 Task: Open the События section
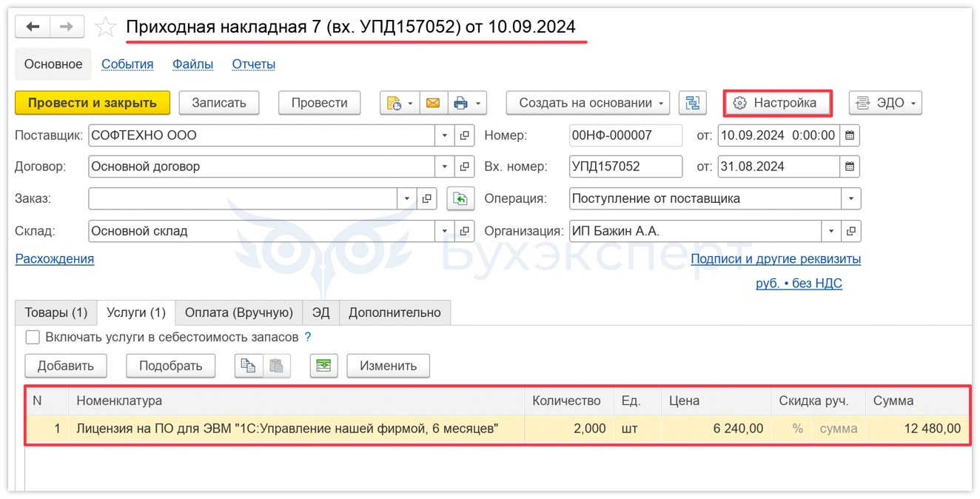127,64
